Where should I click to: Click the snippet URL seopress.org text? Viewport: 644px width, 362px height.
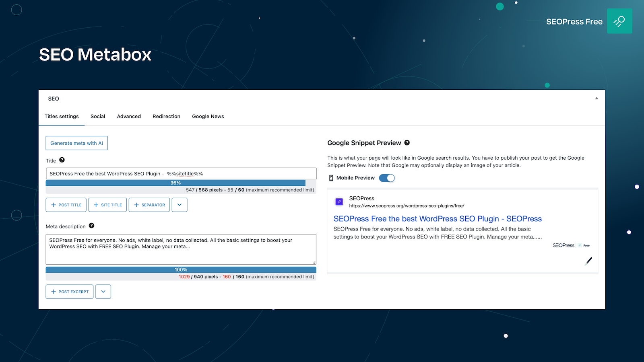[x=407, y=206]
